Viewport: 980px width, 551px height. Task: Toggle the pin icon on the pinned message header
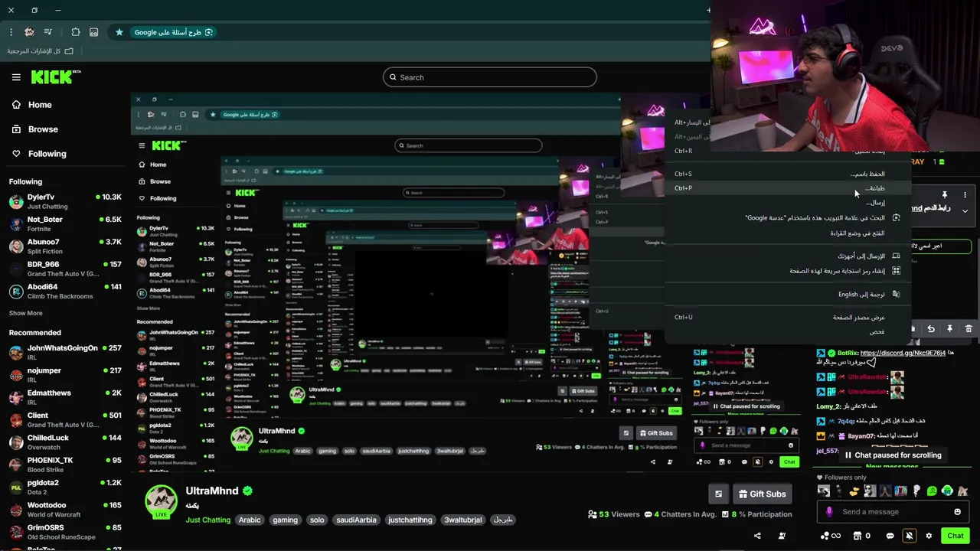(945, 195)
